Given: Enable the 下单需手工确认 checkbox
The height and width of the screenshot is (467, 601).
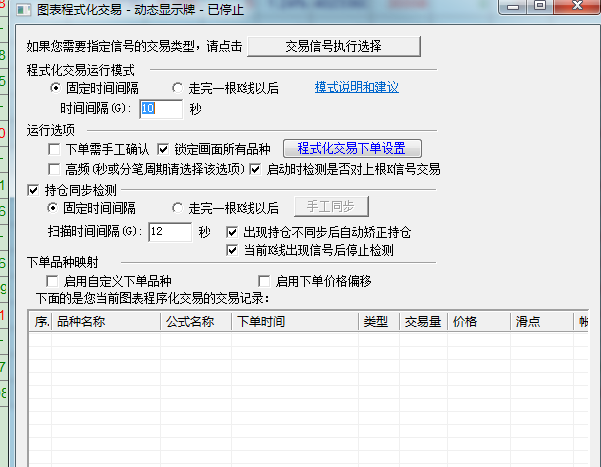Looking at the screenshot, I should 55,149.
